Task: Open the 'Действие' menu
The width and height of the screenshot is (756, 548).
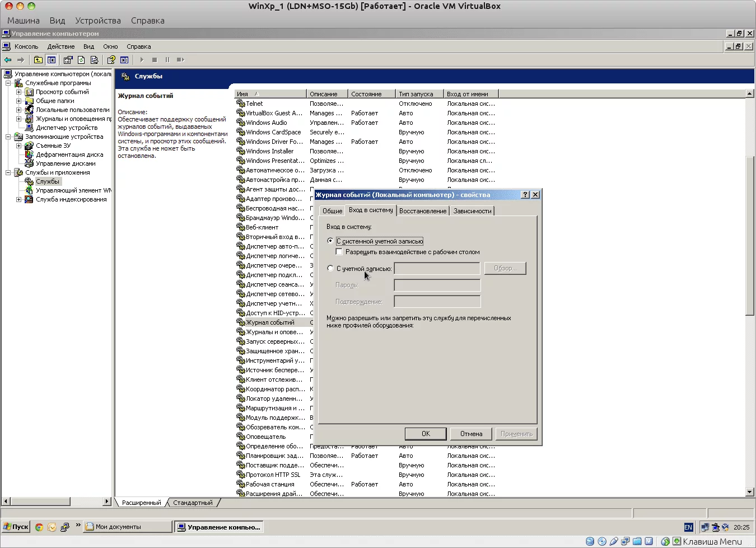Action: click(61, 46)
